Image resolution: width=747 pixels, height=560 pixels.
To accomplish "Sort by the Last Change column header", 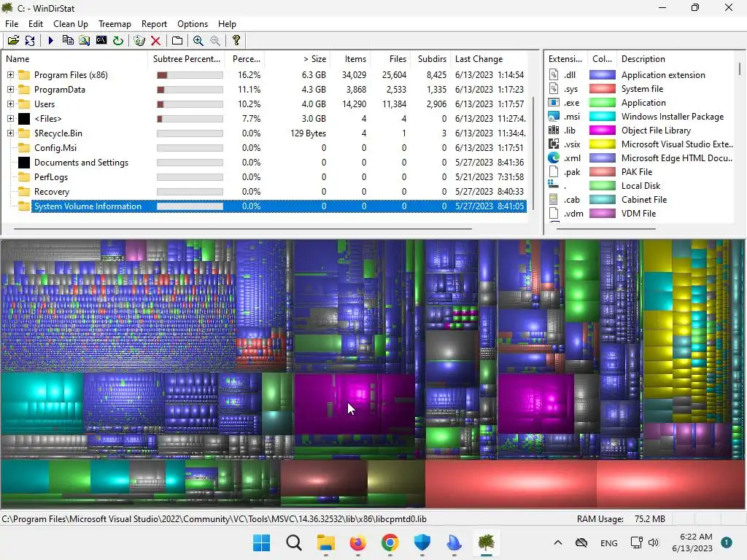I will [489, 59].
